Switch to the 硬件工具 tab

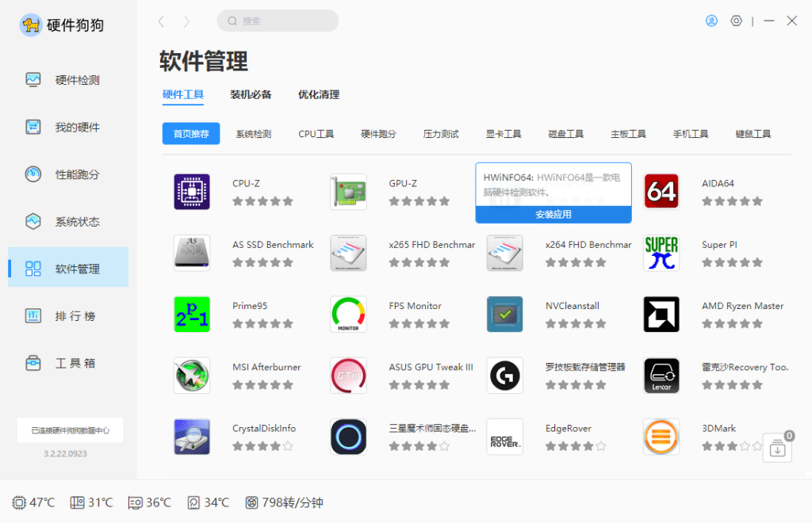pyautogui.click(x=183, y=94)
